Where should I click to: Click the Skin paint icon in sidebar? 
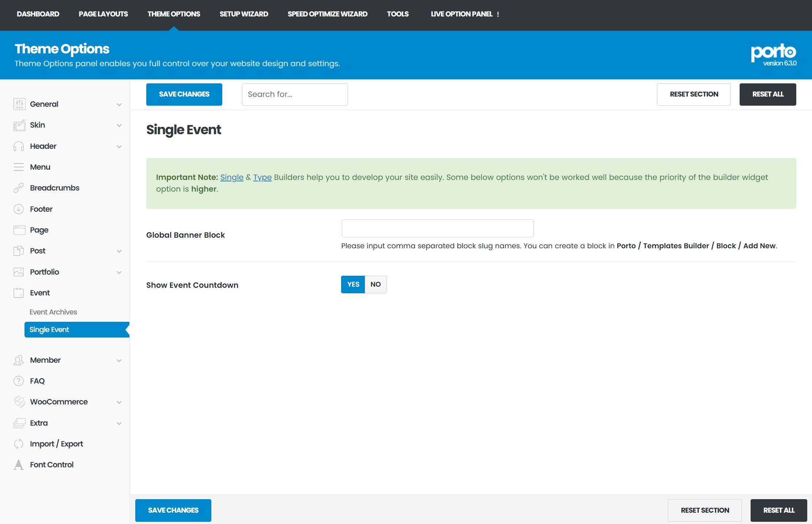[x=19, y=125]
